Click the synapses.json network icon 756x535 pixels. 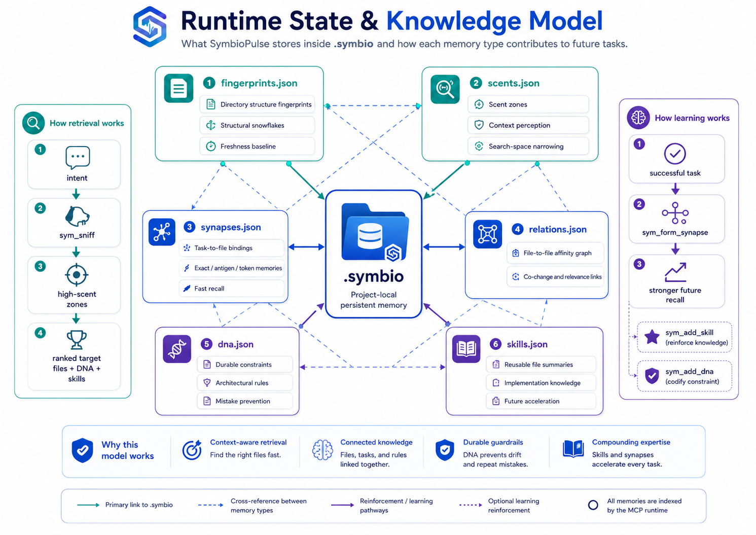tap(162, 232)
